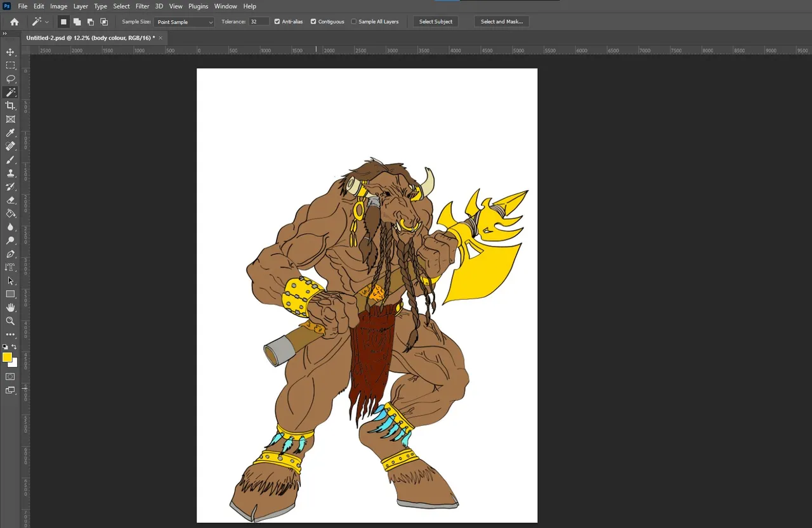Select the Rectangle shape tool
This screenshot has height=528, width=812.
tap(10, 294)
